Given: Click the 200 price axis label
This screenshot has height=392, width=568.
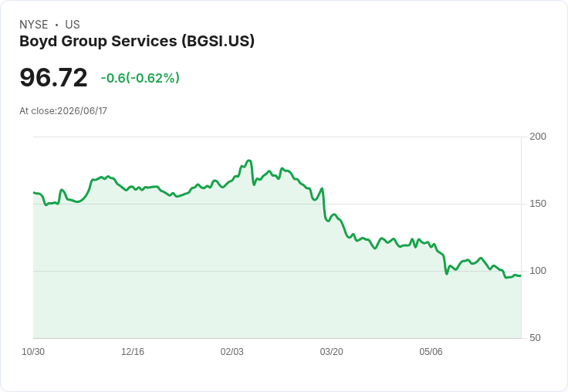Looking at the screenshot, I should [x=538, y=137].
